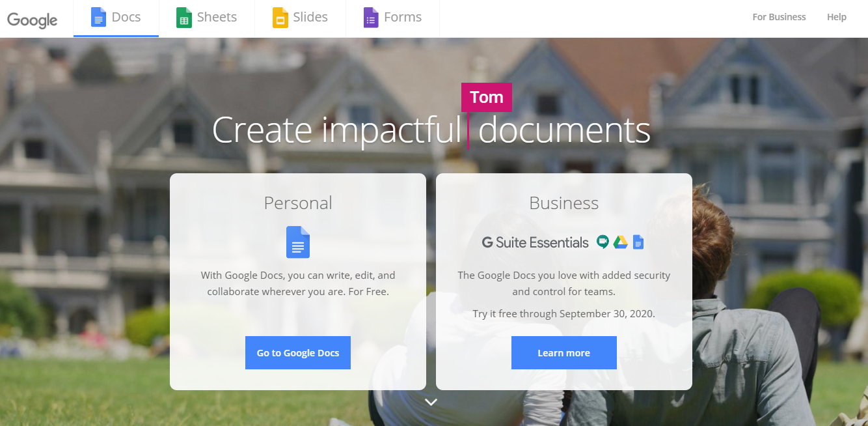Click 'The Google Docs you love' description

(564, 283)
